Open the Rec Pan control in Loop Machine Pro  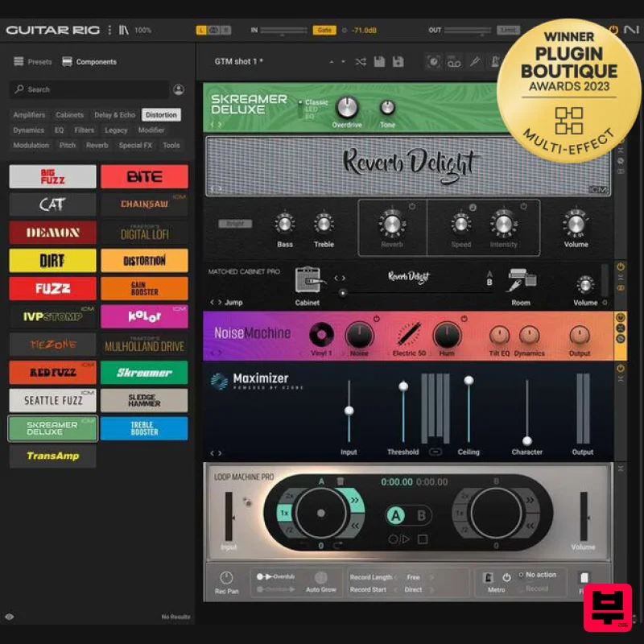tap(226, 577)
